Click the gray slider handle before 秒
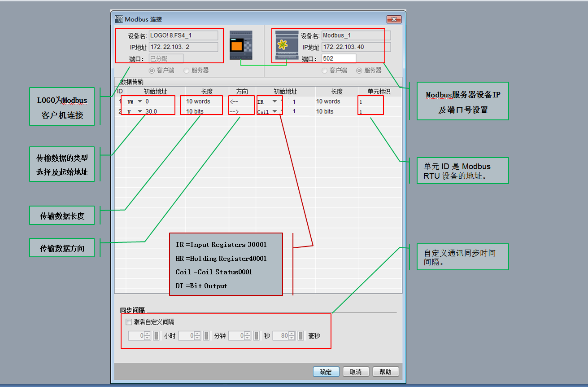This screenshot has height=387, width=588. point(257,336)
